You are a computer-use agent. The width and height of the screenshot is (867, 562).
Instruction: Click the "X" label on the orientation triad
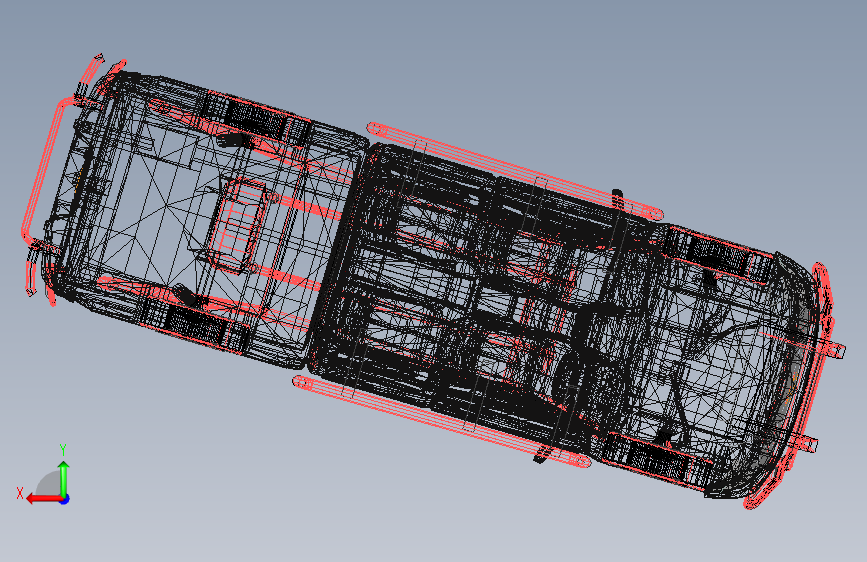click(x=20, y=493)
